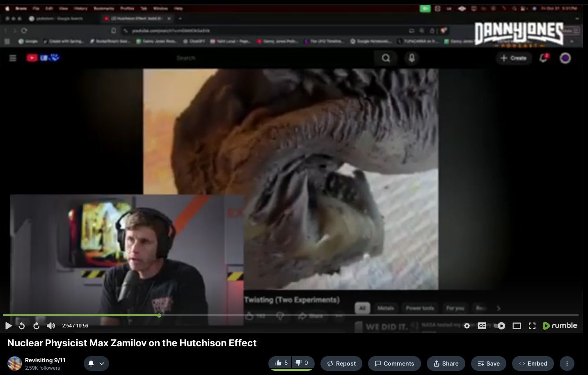Like the video with the thumbs up
588x375 pixels.
pyautogui.click(x=281, y=363)
